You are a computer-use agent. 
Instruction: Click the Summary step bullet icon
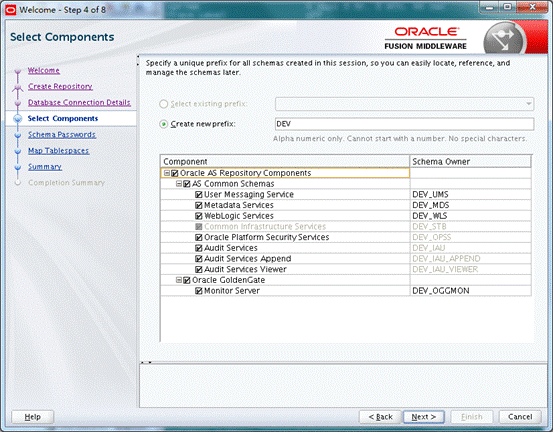[x=18, y=167]
